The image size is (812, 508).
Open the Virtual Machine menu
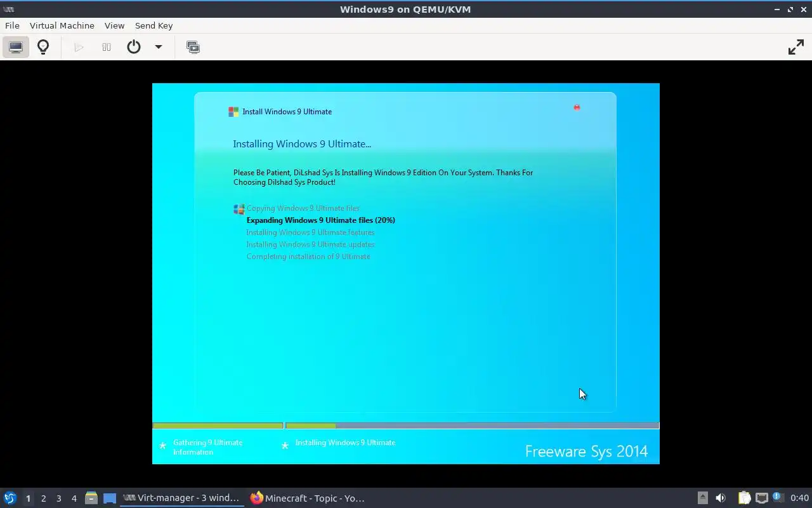point(62,25)
